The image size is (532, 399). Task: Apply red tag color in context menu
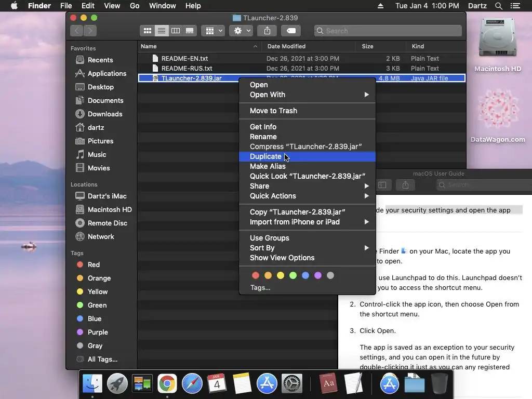pos(256,275)
